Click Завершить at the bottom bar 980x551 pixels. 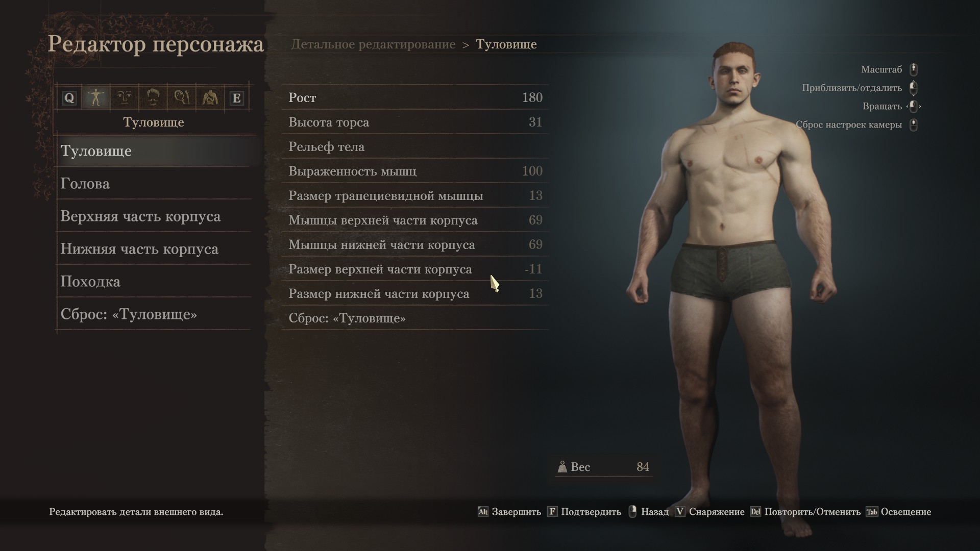[516, 512]
